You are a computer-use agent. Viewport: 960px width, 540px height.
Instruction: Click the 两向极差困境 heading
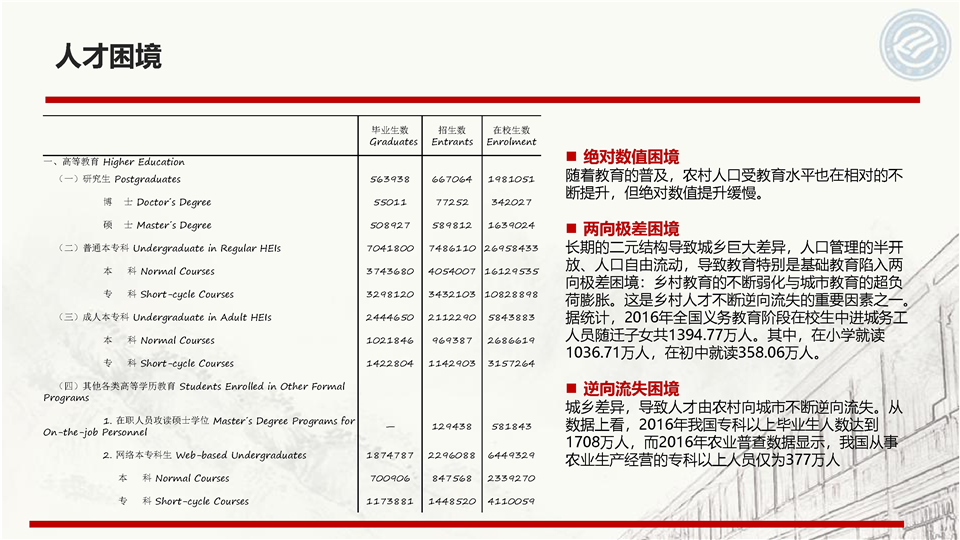(631, 227)
